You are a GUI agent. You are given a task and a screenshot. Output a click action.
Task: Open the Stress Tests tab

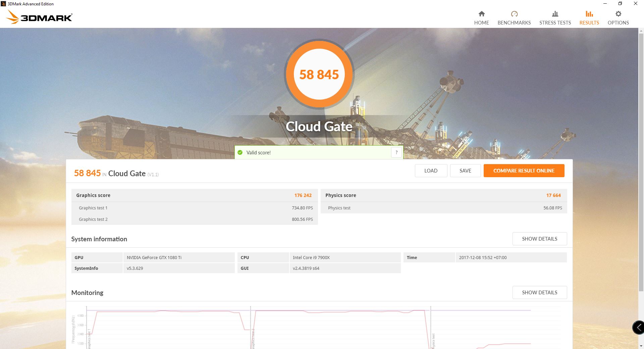click(555, 18)
